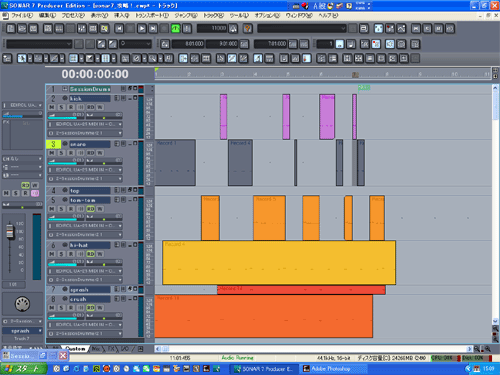Open kick track SessionDrummer output dropdown

[x=85, y=133]
